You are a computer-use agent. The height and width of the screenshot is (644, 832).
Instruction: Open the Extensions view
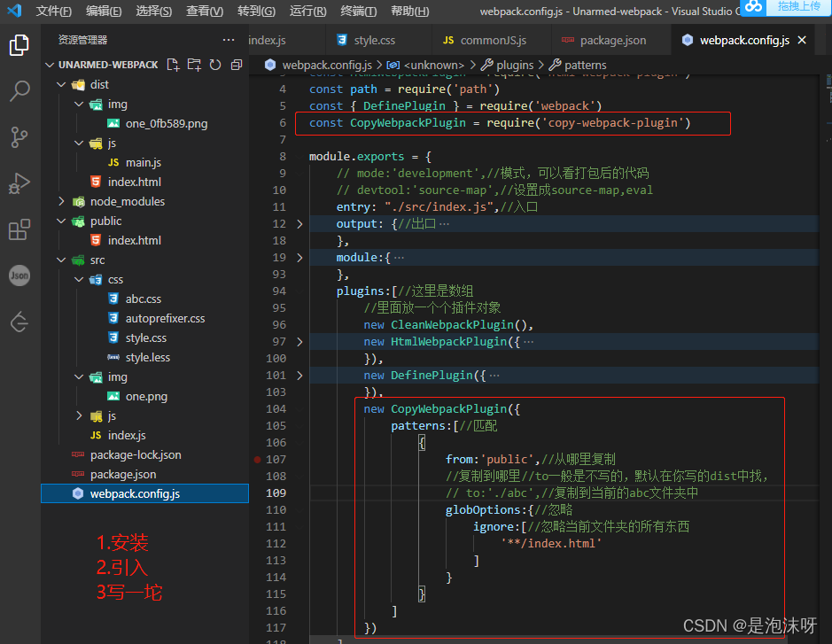click(x=19, y=230)
